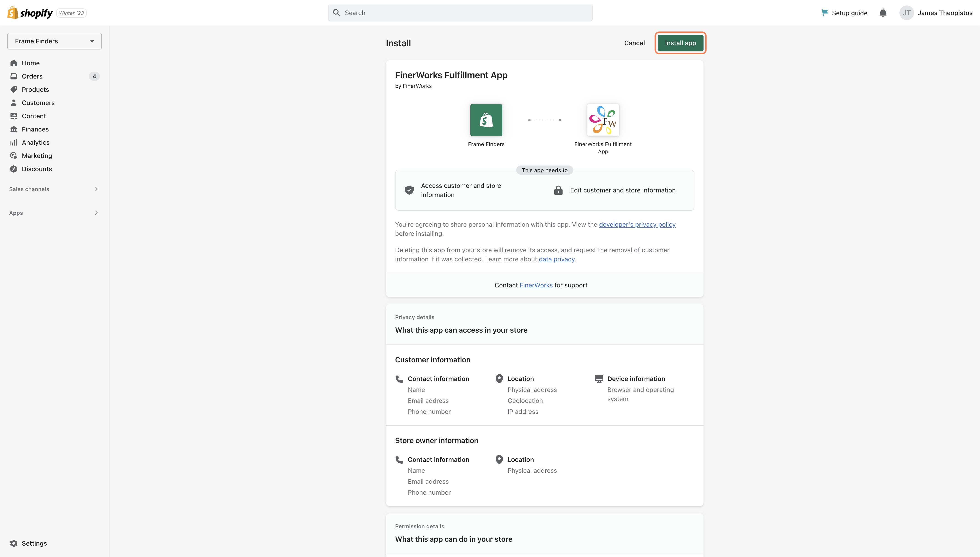Click the lock icon beside Edit customer information
The height and width of the screenshot is (557, 980).
[x=558, y=190]
